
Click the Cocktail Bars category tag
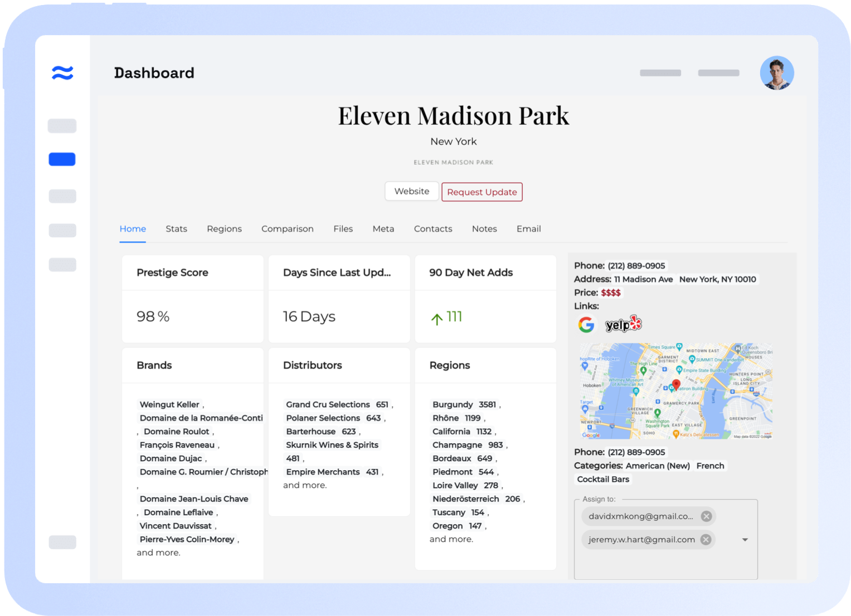point(603,480)
